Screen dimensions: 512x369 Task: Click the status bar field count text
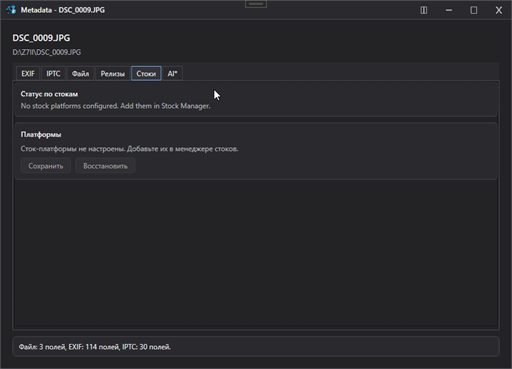point(95,347)
